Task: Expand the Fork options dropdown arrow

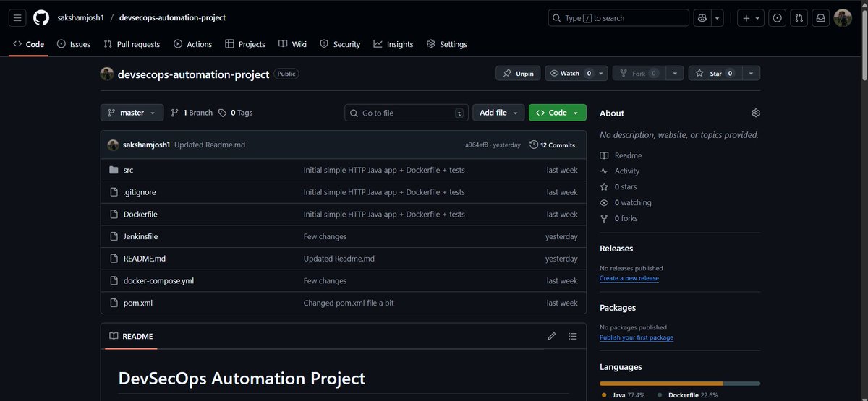Action: point(674,74)
